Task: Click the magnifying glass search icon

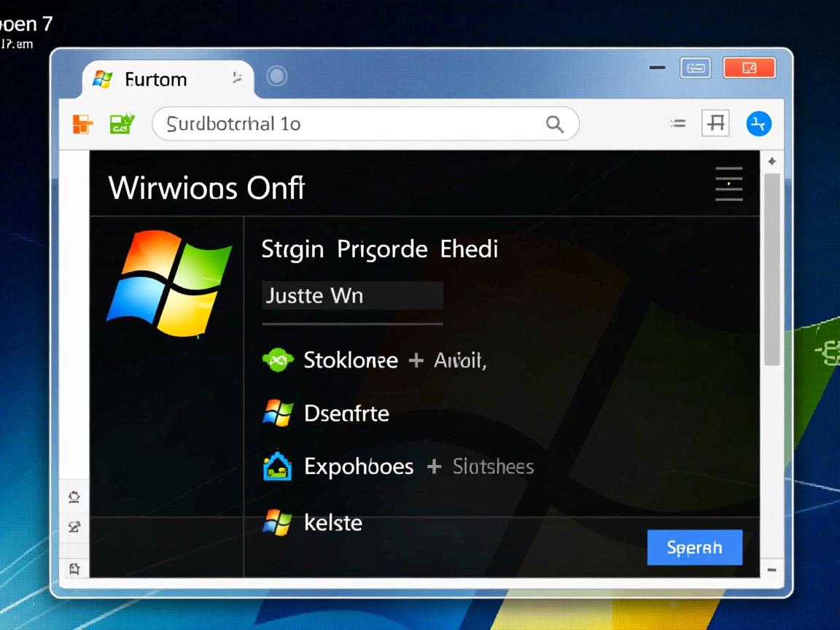Action: (555, 125)
